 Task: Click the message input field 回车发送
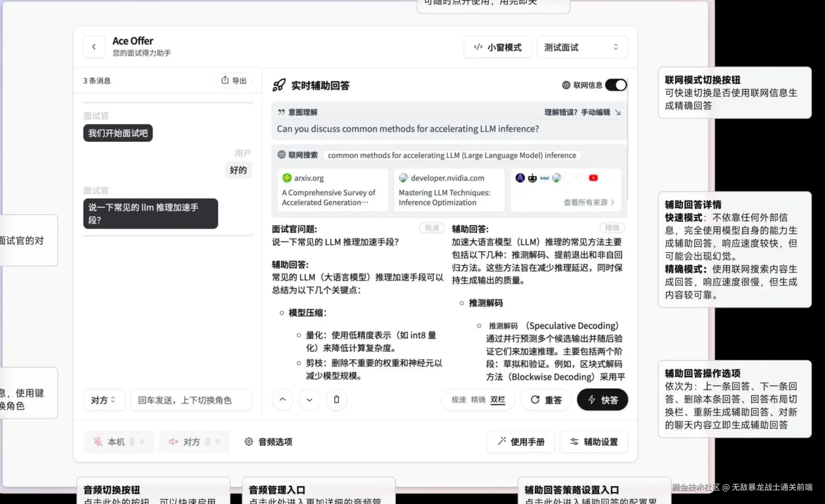[x=191, y=400]
